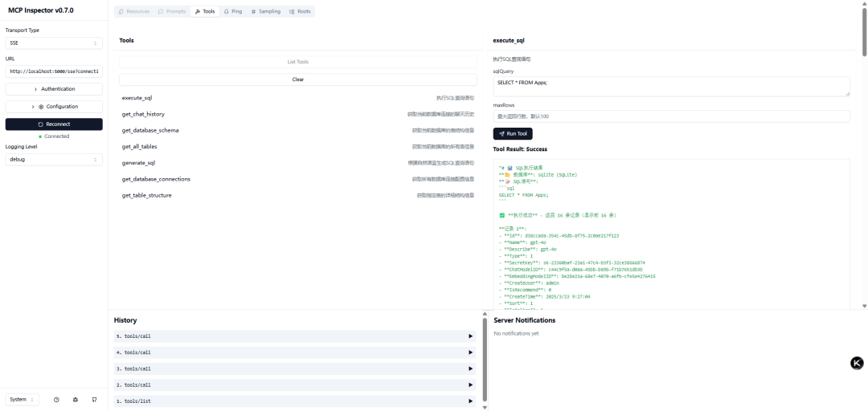The height and width of the screenshot is (411, 868).
Task: Click the MCP Inspector v0.7.0 title
Action: click(40, 10)
